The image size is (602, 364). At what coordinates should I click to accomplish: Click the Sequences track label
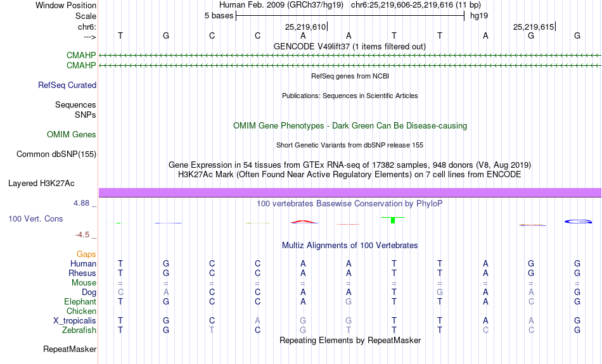click(x=75, y=104)
